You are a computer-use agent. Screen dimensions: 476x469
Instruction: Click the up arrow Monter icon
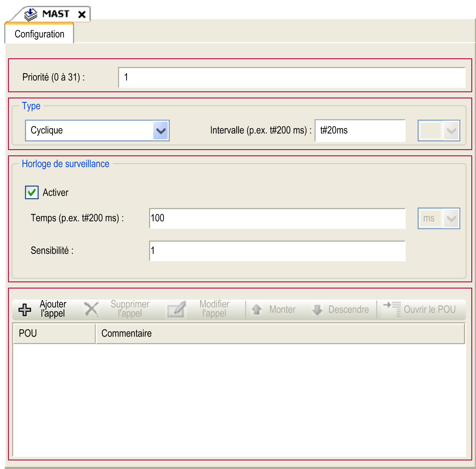point(257,309)
